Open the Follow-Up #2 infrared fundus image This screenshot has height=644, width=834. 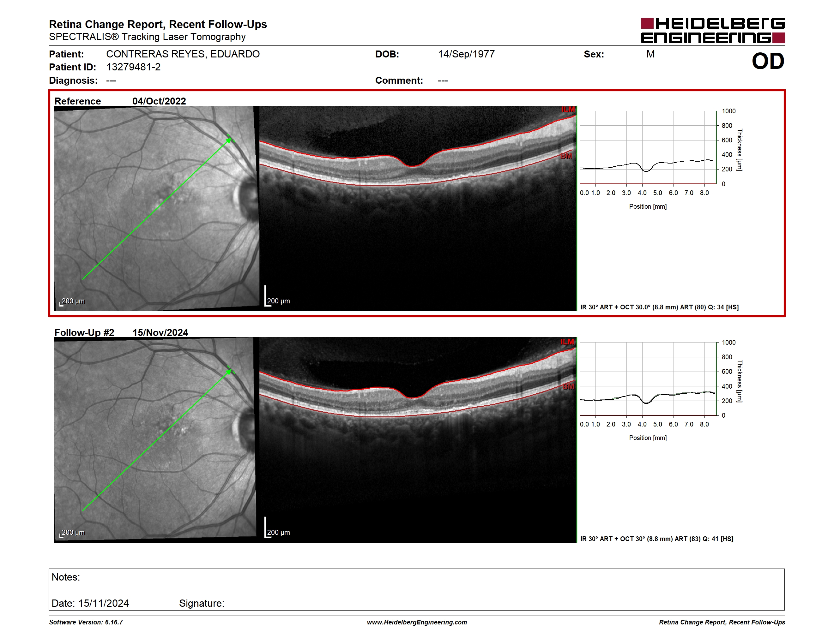coord(157,439)
